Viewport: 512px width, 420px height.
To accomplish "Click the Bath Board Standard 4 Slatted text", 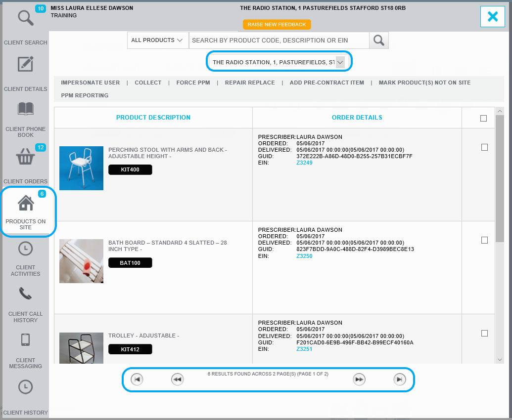I will tap(168, 246).
